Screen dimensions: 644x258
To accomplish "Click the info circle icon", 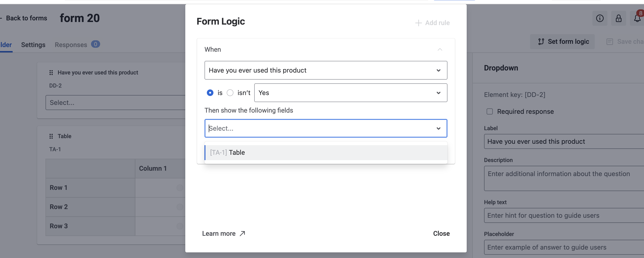I will [599, 18].
